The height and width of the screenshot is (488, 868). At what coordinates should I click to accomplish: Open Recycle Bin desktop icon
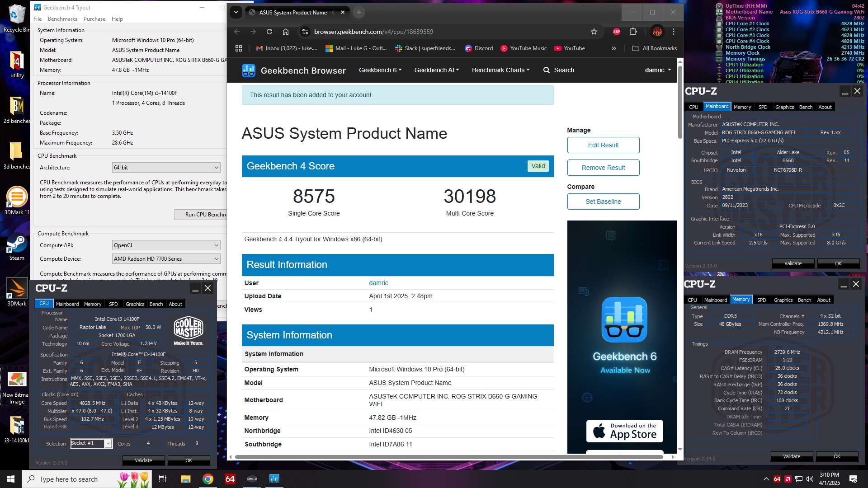pos(17,19)
